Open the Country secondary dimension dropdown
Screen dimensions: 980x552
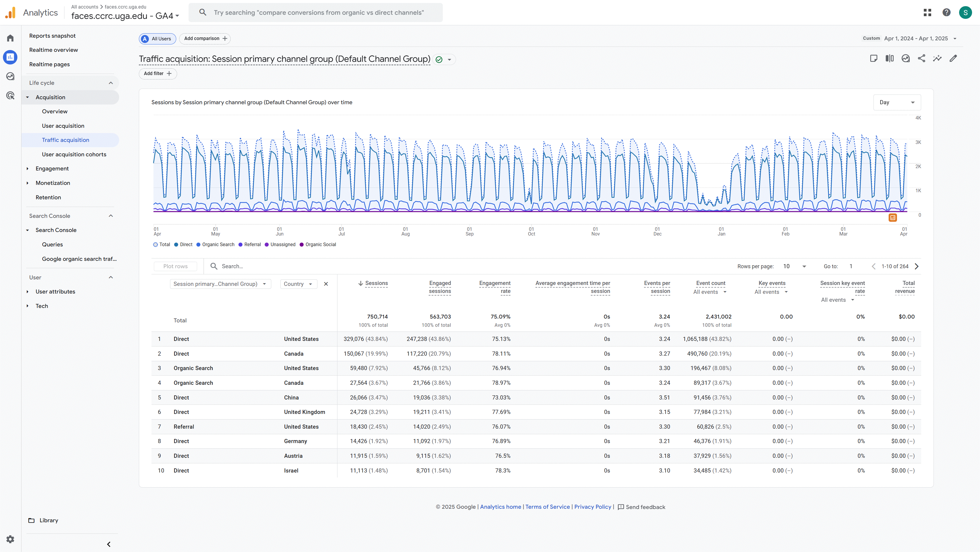(298, 284)
